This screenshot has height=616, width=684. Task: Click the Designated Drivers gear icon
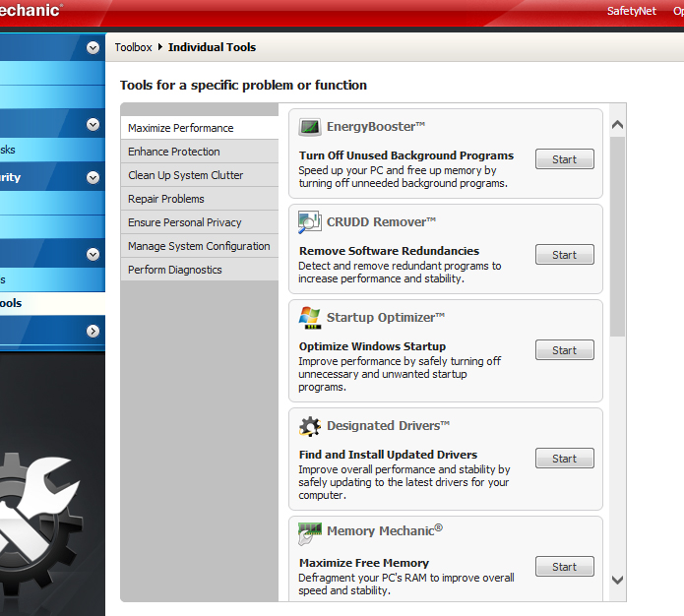tap(310, 426)
